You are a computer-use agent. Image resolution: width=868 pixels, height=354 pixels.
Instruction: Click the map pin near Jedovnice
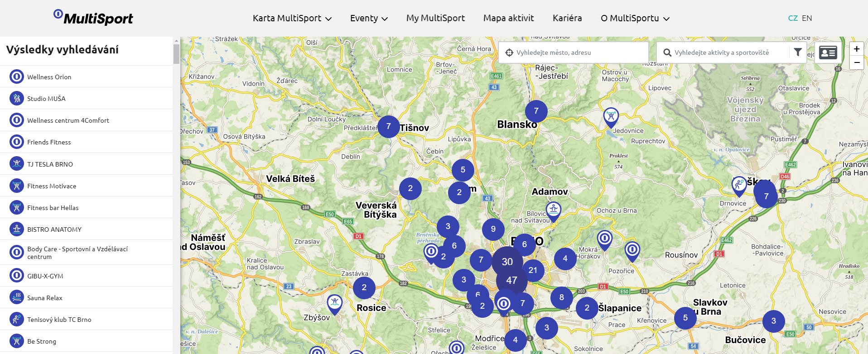pyautogui.click(x=611, y=117)
